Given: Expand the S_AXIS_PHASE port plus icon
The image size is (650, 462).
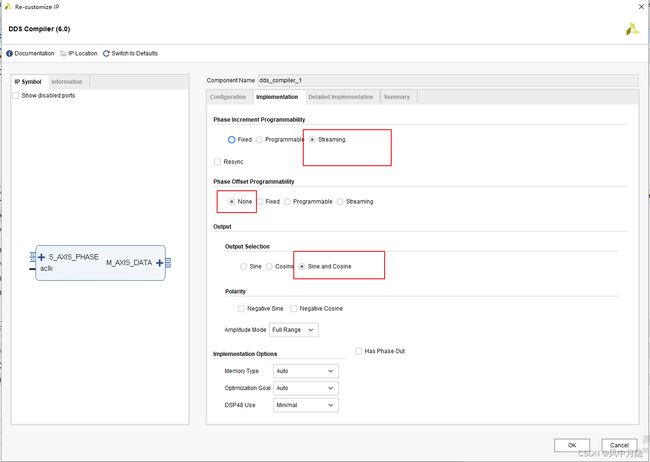Looking at the screenshot, I should (x=41, y=257).
